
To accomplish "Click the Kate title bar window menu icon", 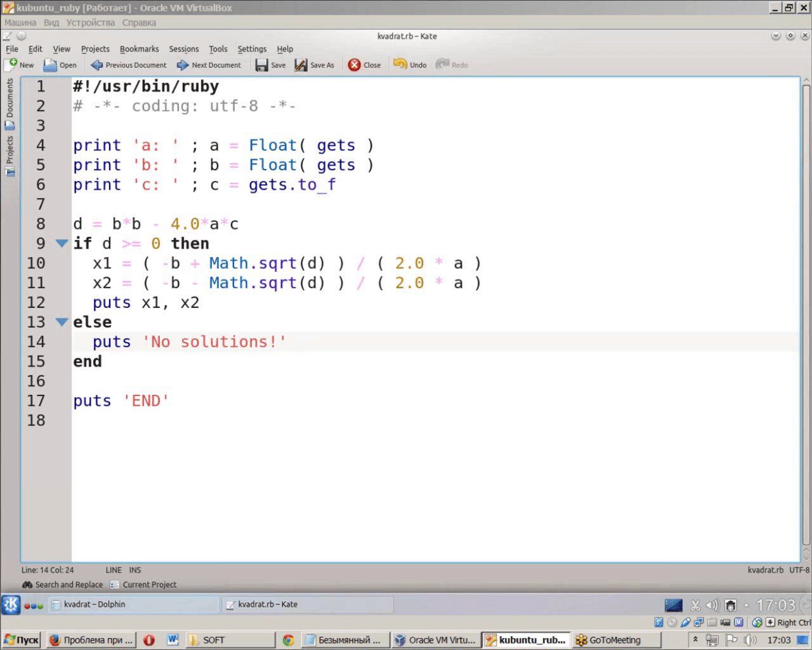I will [x=7, y=36].
